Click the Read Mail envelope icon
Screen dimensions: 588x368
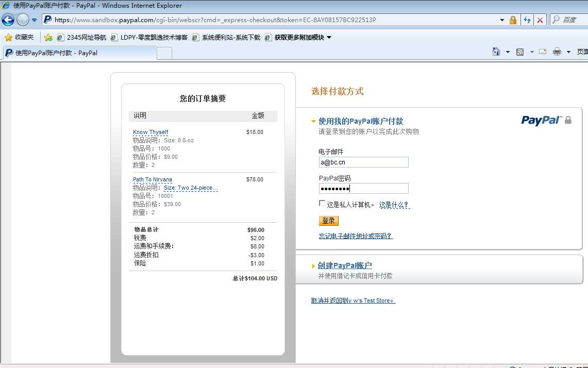542,53
